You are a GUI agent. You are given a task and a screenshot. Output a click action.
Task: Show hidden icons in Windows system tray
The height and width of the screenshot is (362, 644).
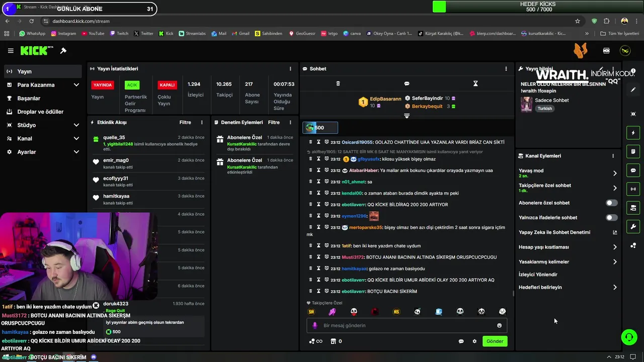tap(609, 357)
